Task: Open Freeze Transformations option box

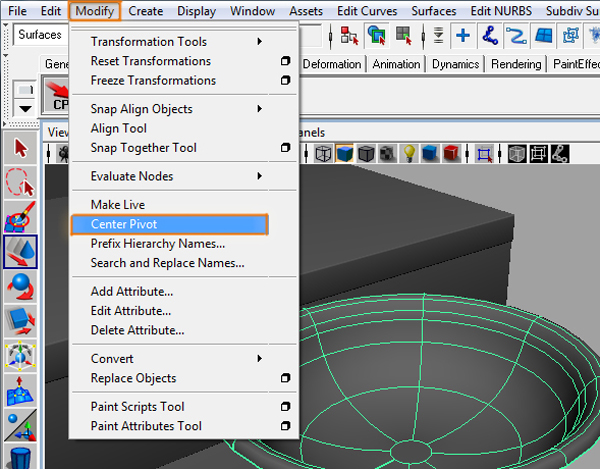Action: (x=285, y=80)
